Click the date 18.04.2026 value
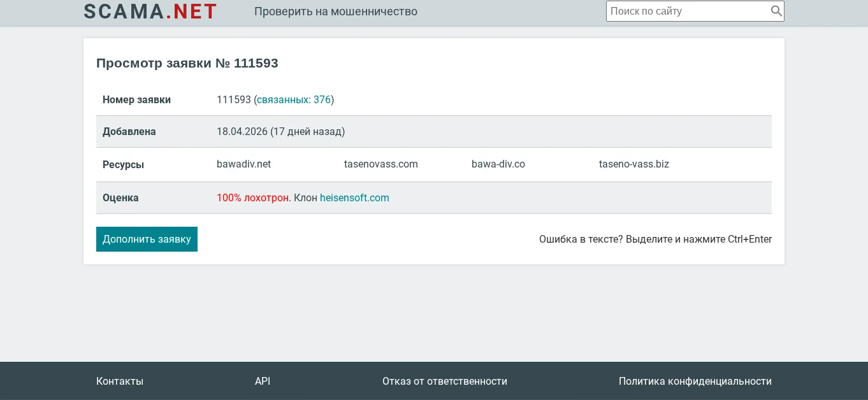Image resolution: width=868 pixels, height=400 pixels. 242,131
